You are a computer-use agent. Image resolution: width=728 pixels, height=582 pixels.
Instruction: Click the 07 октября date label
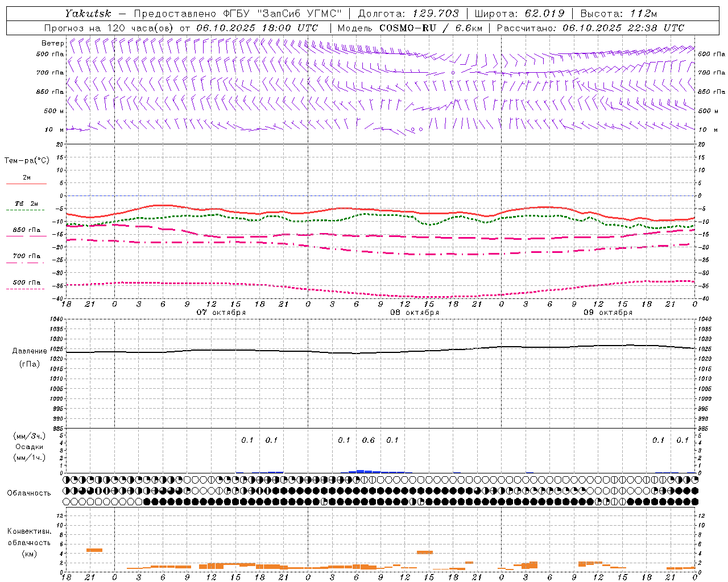click(221, 313)
